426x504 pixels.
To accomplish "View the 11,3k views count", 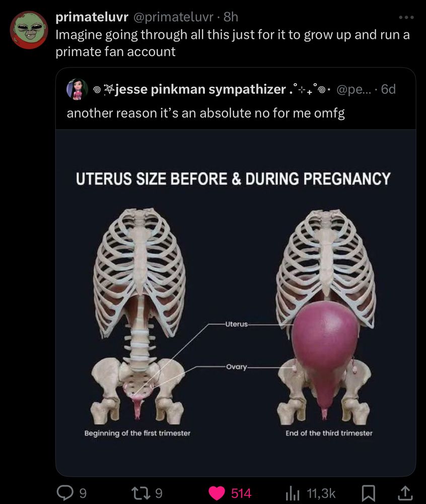I will [x=321, y=493].
